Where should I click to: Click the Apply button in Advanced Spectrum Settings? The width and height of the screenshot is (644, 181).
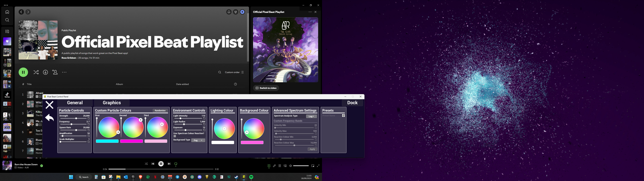(x=312, y=149)
